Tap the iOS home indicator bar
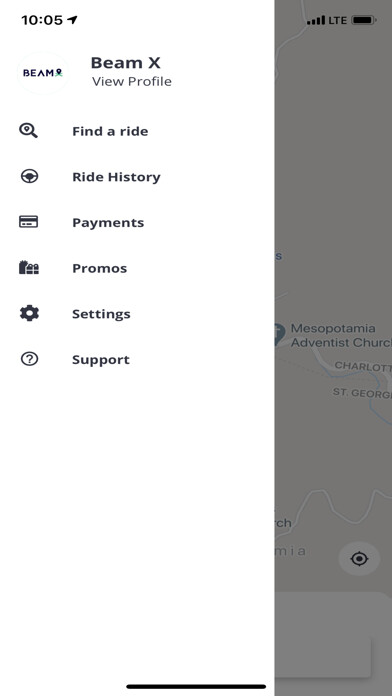 (196, 687)
